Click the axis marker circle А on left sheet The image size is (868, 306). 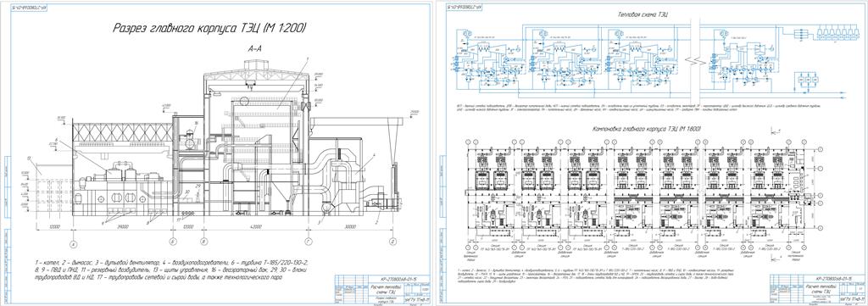73,242
